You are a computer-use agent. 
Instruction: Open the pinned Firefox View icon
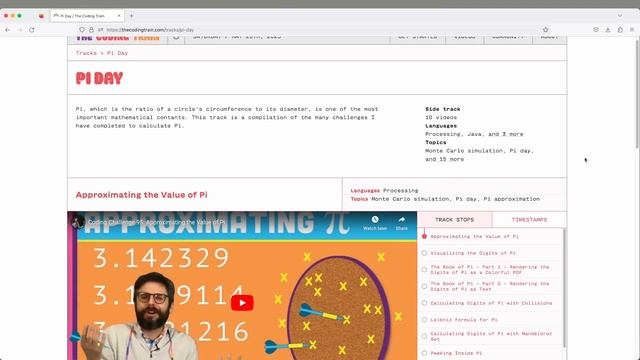[41, 16]
